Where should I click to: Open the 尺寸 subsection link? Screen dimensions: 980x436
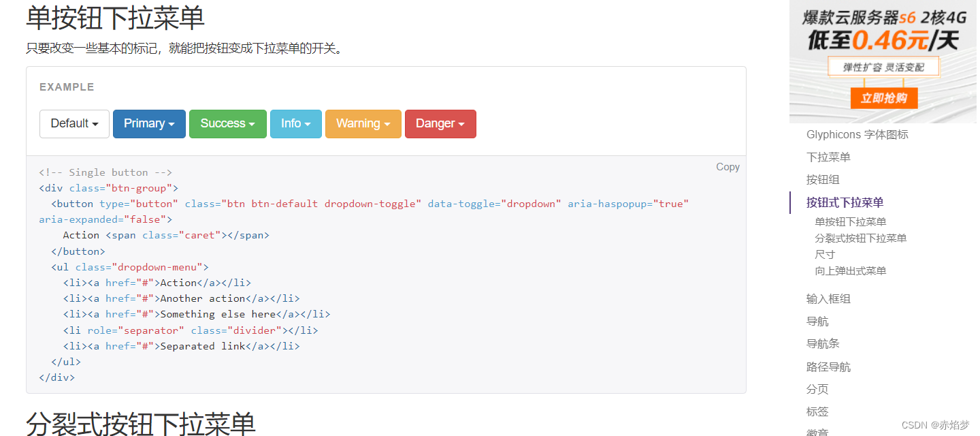(x=825, y=254)
